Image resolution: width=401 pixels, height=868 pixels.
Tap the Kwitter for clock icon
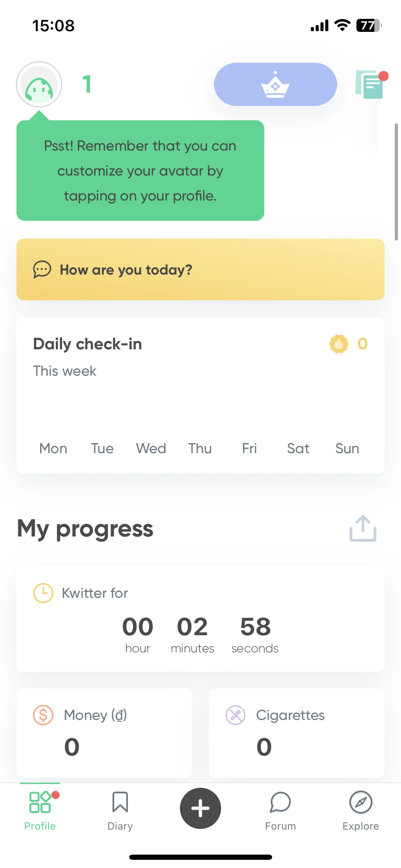(43, 593)
